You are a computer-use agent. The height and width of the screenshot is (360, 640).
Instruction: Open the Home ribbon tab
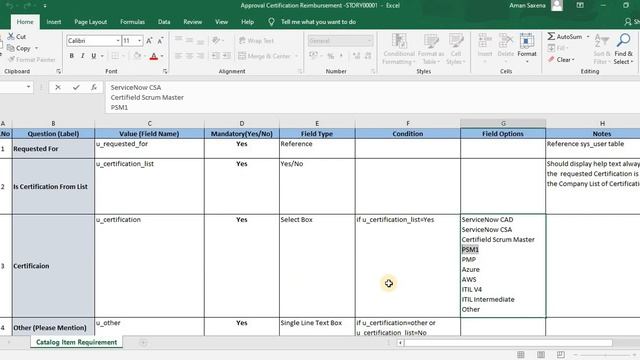[x=25, y=22]
